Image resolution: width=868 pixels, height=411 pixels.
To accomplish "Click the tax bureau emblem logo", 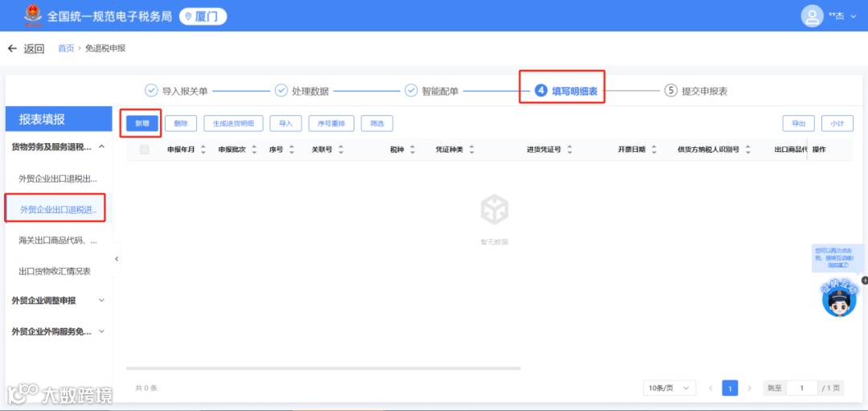I will click(x=33, y=15).
